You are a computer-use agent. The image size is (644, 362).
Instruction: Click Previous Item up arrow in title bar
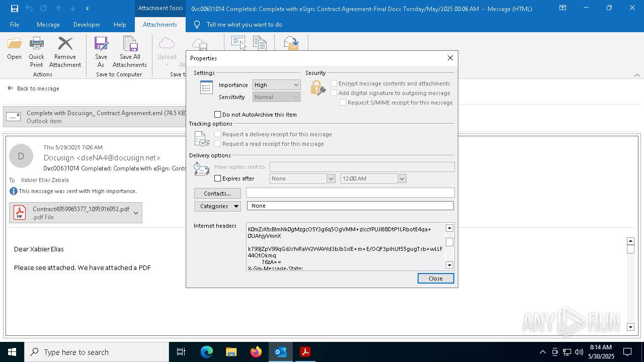58,8
